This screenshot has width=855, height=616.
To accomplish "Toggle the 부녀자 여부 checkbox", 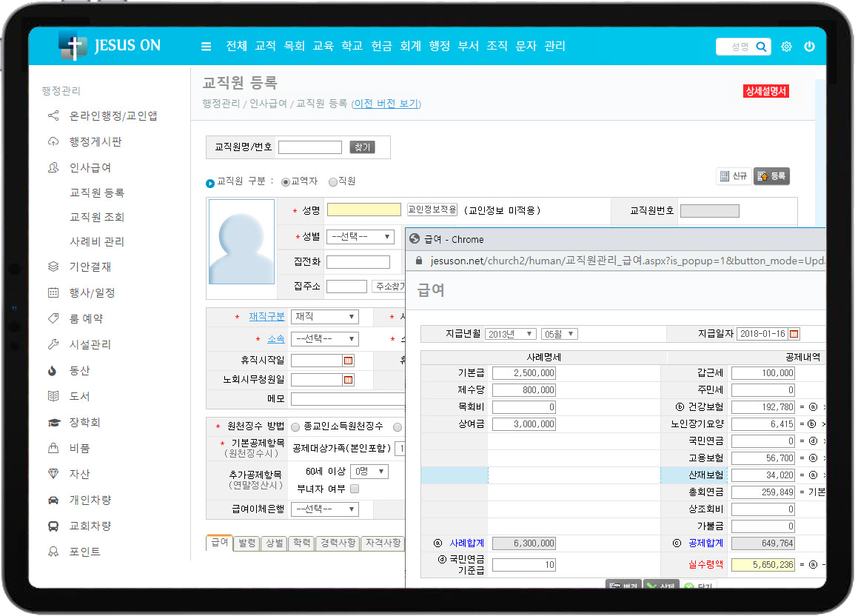I will pyautogui.click(x=355, y=489).
